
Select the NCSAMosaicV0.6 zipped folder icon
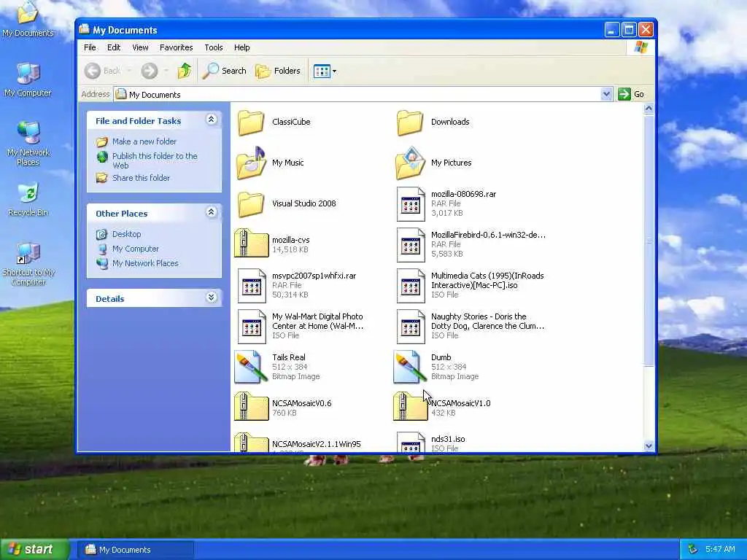click(x=252, y=407)
